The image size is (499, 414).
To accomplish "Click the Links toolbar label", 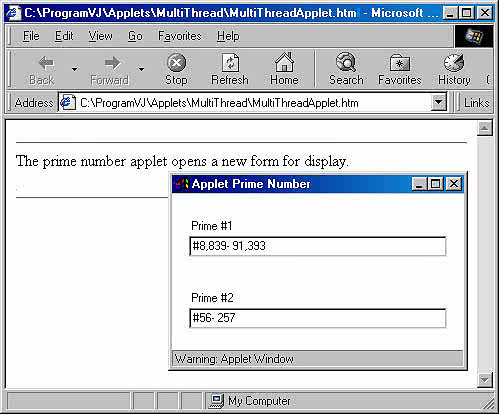I will (x=477, y=103).
